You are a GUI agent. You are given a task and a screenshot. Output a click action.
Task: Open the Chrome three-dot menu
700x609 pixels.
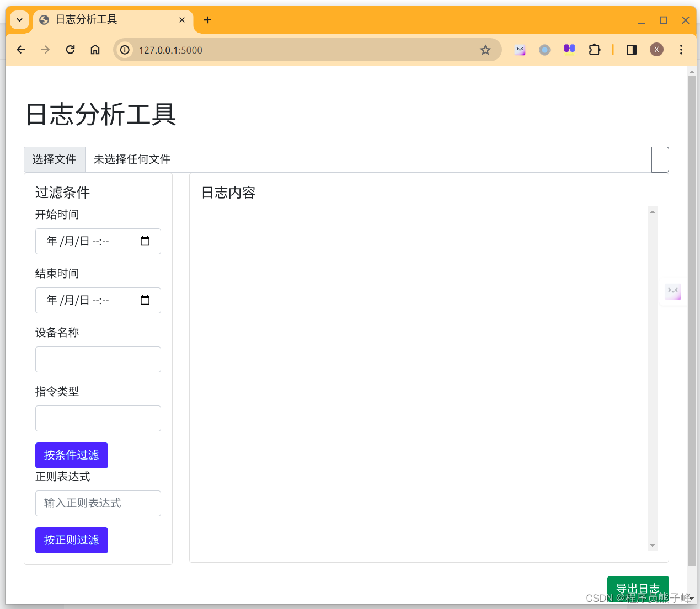point(681,50)
